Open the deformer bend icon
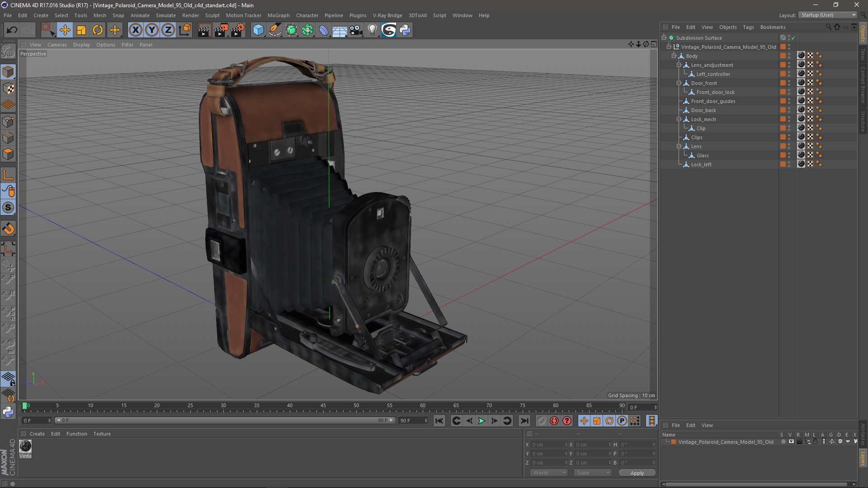Viewport: 868px width, 488px height. 324,30
